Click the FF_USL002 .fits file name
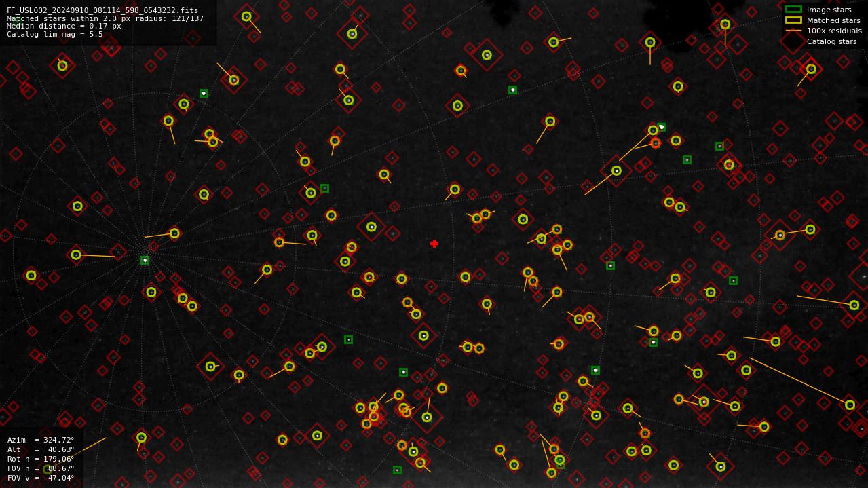This screenshot has width=868, height=488. click(102, 11)
